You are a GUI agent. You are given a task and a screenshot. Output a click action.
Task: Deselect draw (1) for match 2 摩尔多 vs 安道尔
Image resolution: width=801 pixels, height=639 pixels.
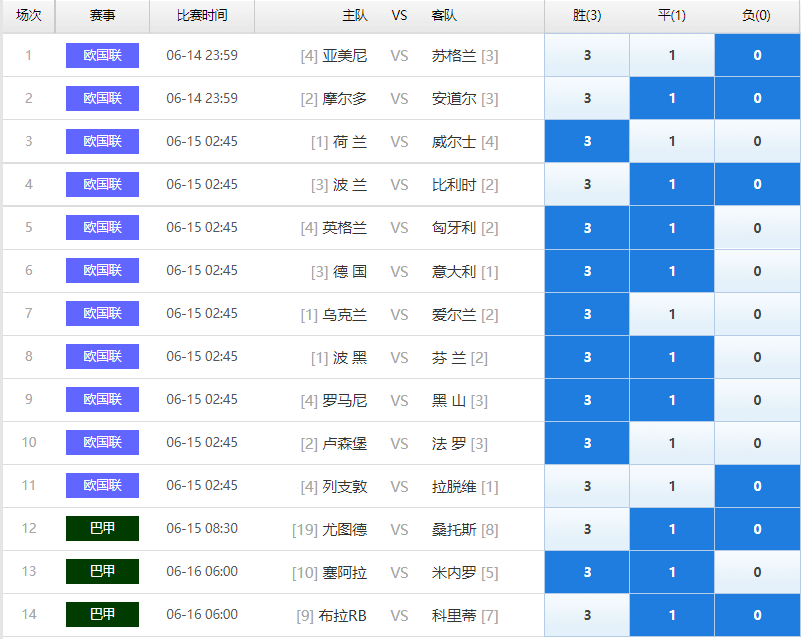(672, 98)
